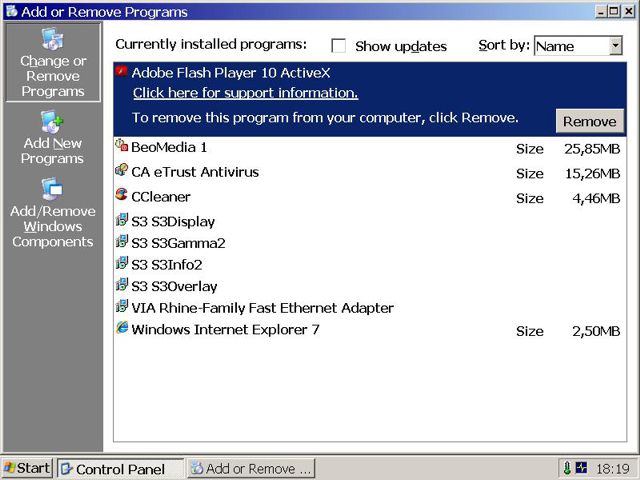Click the green tray thermometer icon
The height and width of the screenshot is (480, 640).
click(x=567, y=468)
